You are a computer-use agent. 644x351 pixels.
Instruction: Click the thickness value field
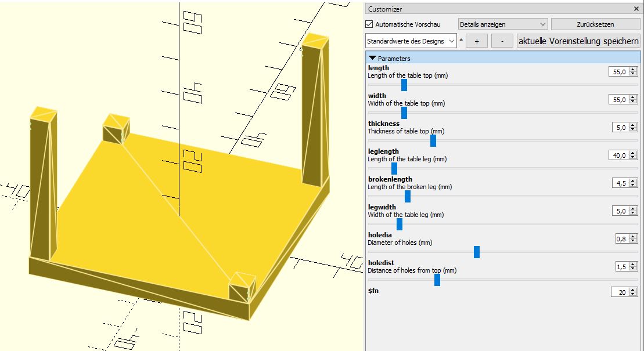coord(621,128)
